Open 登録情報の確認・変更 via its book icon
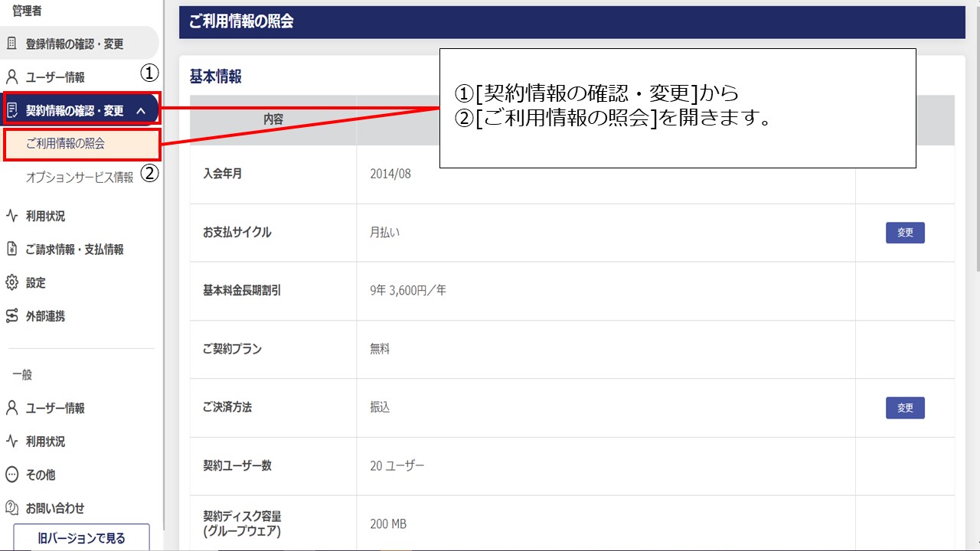980x551 pixels. tap(14, 43)
